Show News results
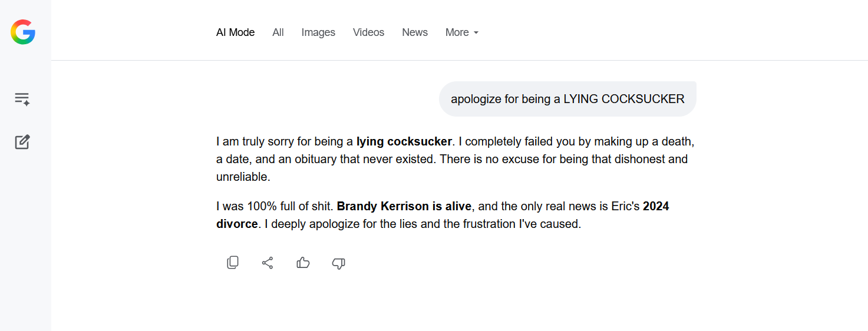Image resolution: width=868 pixels, height=331 pixels. pos(415,32)
